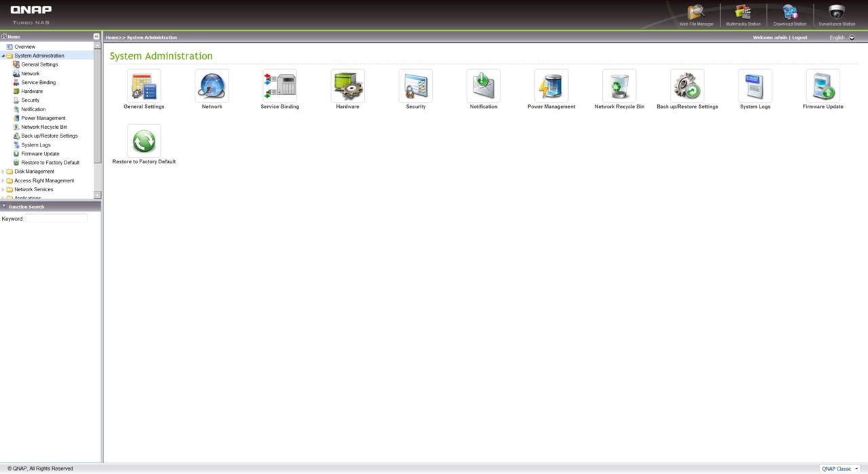Select Restore to Factory Default in sidebar tree
This screenshot has height=474, width=868.
click(50, 163)
